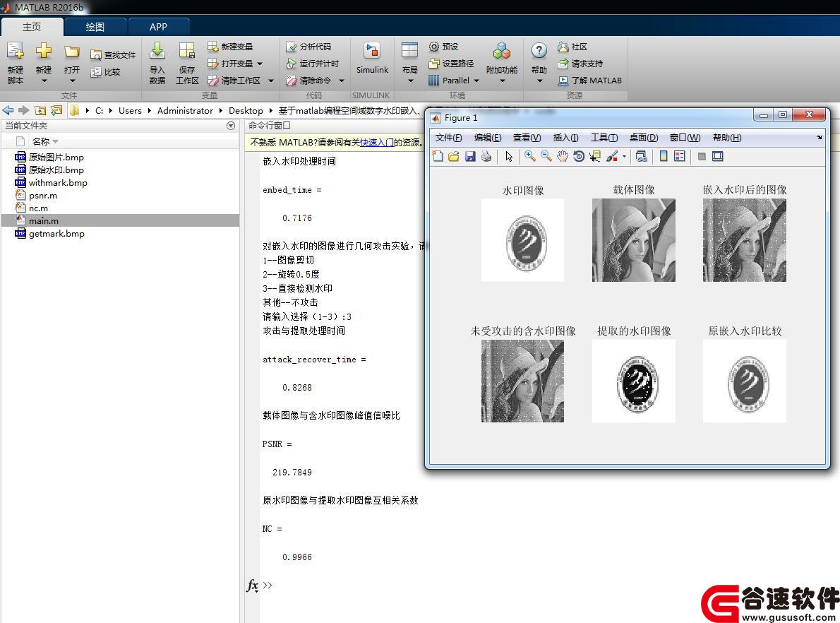Click the New Script (新建脚本) icon
The image size is (840, 623).
[15, 51]
